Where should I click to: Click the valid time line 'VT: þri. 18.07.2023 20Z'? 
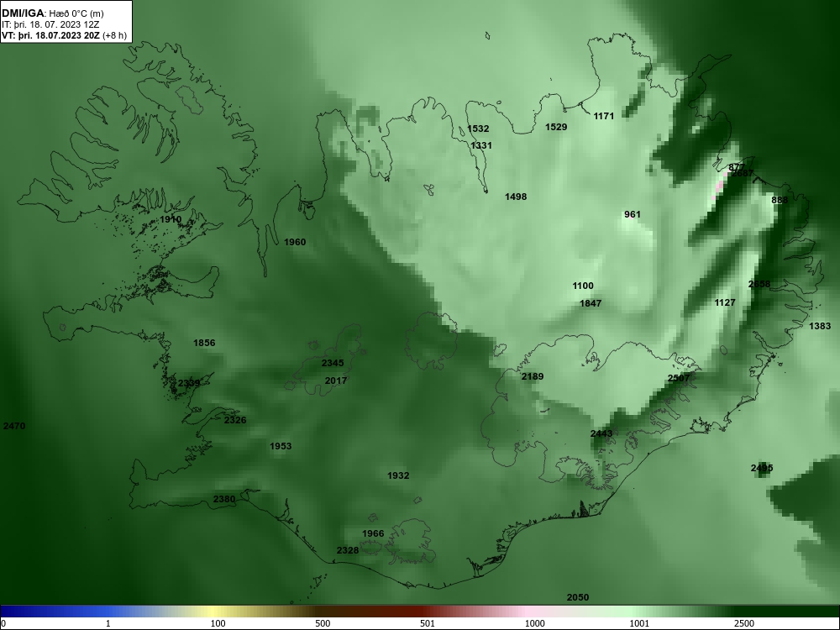51,35
